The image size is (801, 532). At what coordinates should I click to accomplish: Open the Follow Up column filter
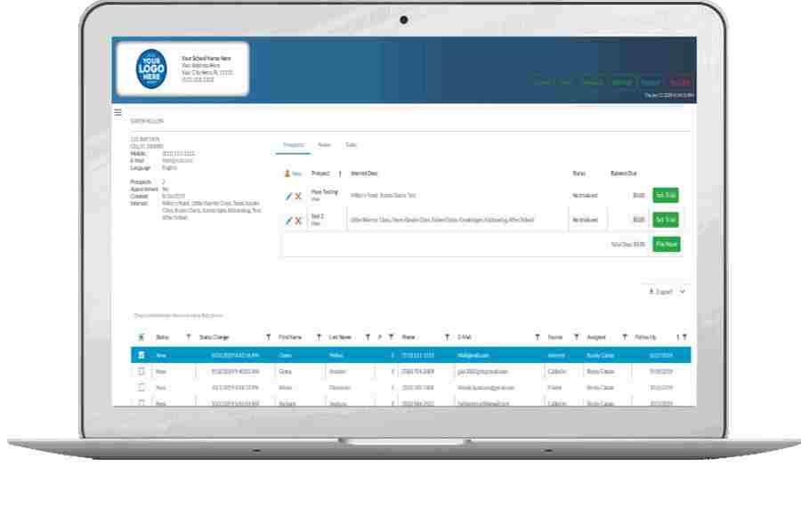pyautogui.click(x=684, y=337)
